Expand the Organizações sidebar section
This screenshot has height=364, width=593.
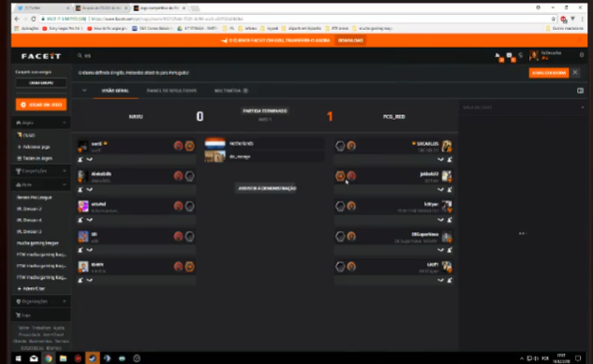[x=65, y=301]
